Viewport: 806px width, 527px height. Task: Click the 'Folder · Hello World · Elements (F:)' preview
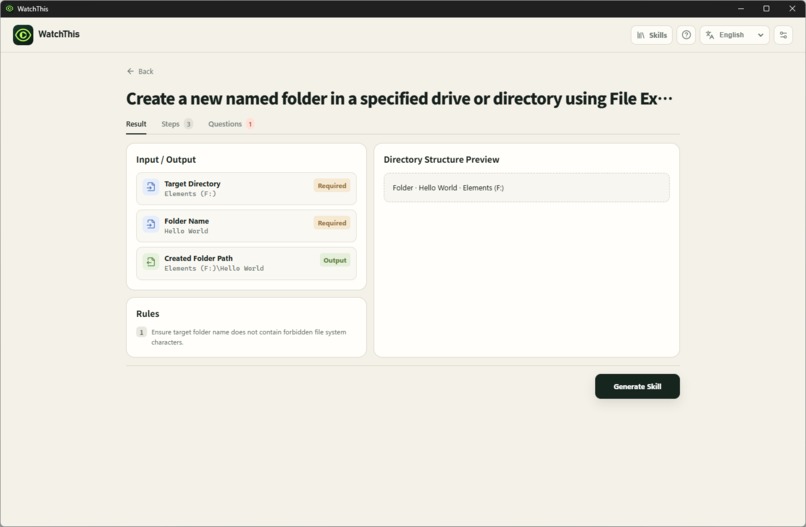(x=526, y=188)
